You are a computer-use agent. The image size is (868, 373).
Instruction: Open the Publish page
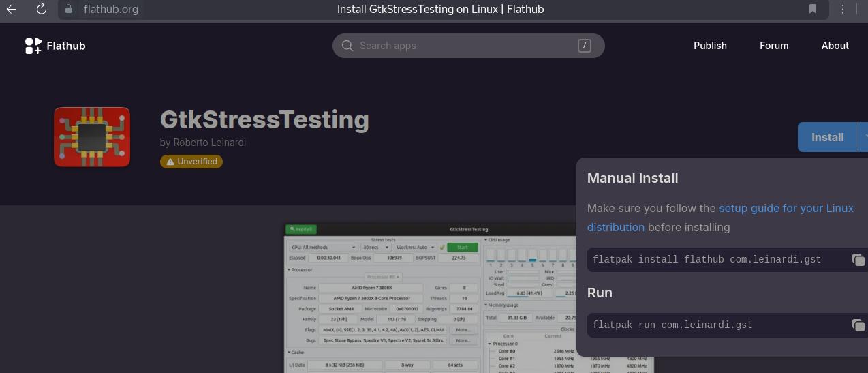coord(710,46)
